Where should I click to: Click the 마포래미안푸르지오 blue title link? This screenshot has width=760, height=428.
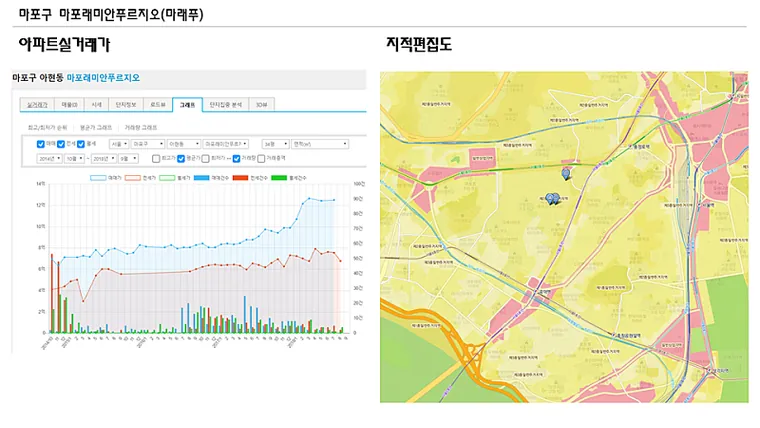tap(103, 78)
